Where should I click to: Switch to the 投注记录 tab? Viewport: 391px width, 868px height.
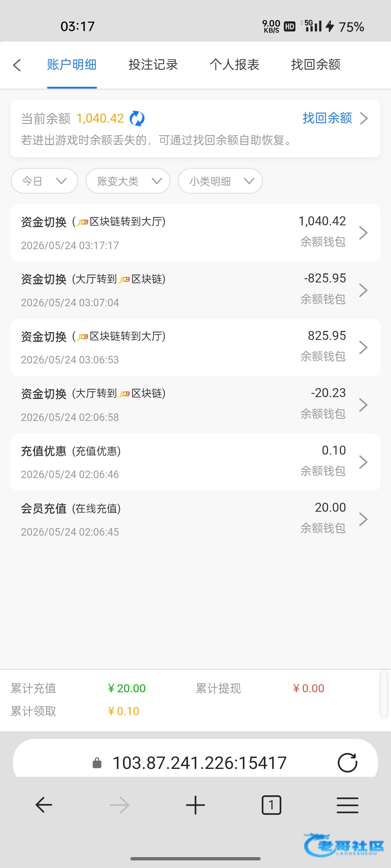pyautogui.click(x=153, y=65)
